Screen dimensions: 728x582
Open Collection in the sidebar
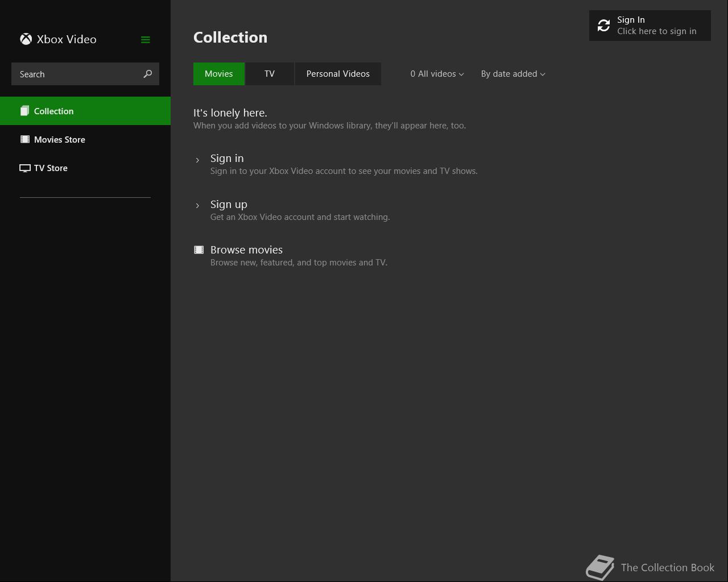85,111
